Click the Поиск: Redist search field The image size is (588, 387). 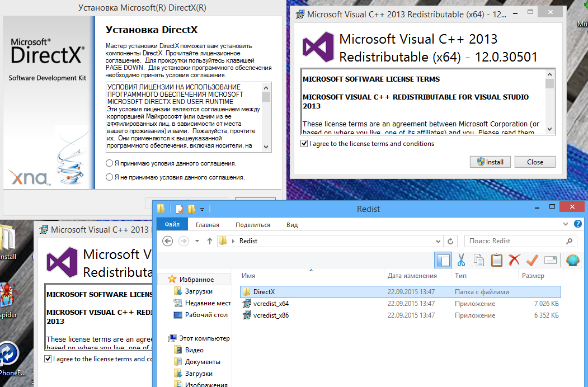click(x=516, y=241)
